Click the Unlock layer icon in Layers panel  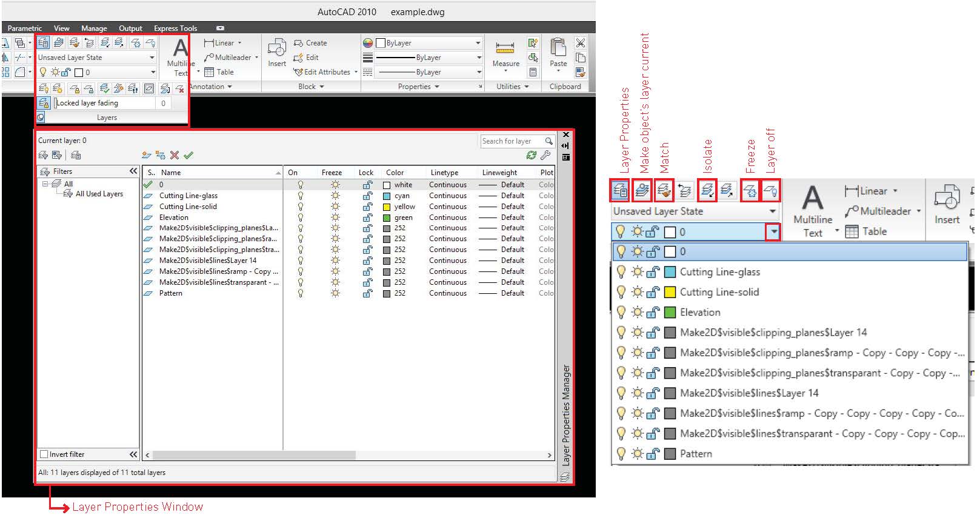(88, 88)
